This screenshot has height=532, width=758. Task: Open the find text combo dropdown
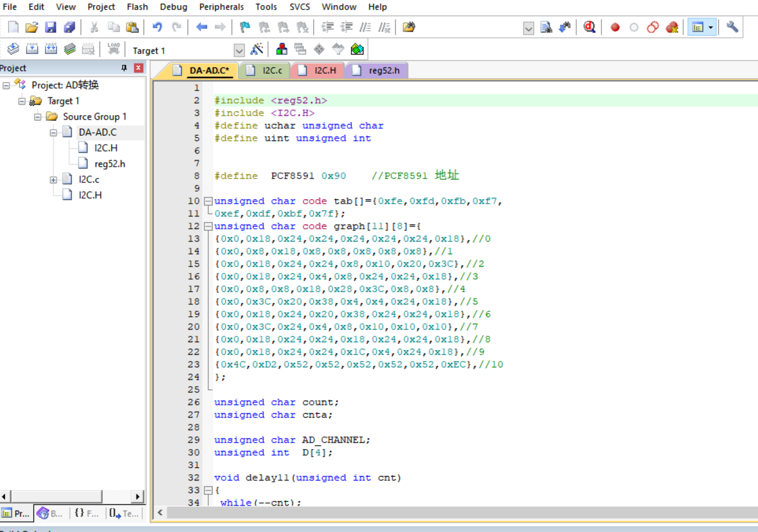528,28
